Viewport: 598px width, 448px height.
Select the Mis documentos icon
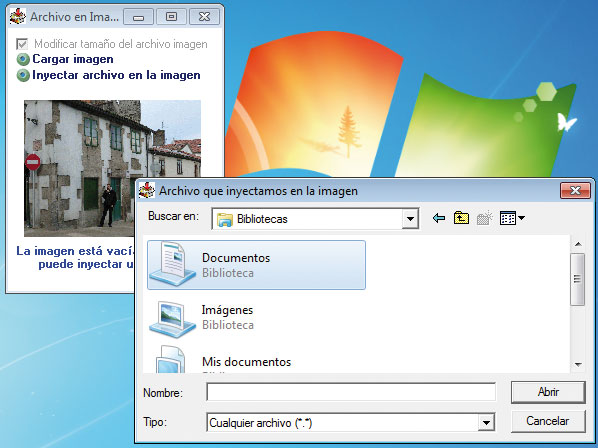pyautogui.click(x=170, y=359)
